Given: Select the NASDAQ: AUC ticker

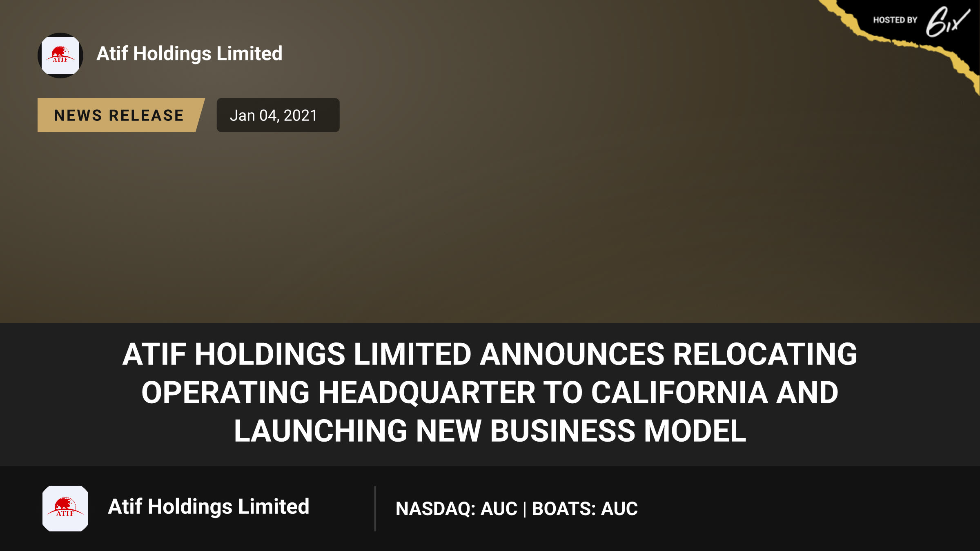Looking at the screenshot, I should pyautogui.click(x=457, y=509).
